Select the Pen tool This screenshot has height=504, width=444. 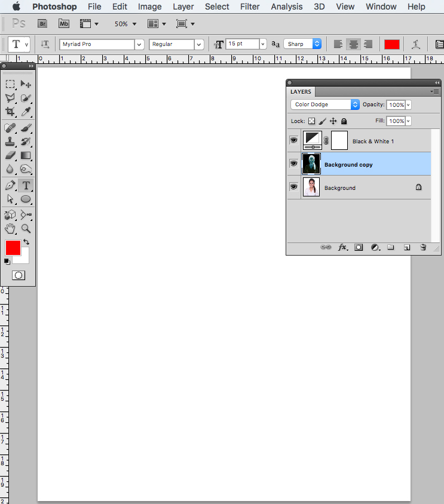(10, 186)
